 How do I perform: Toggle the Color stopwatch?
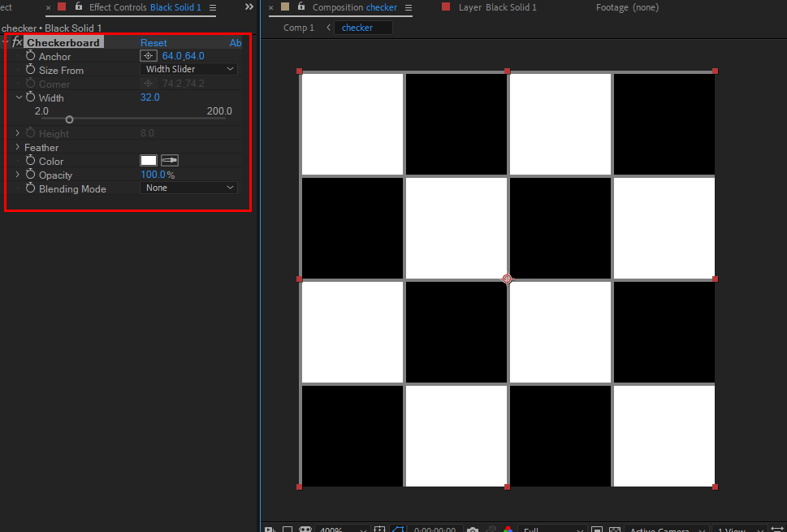(31, 161)
